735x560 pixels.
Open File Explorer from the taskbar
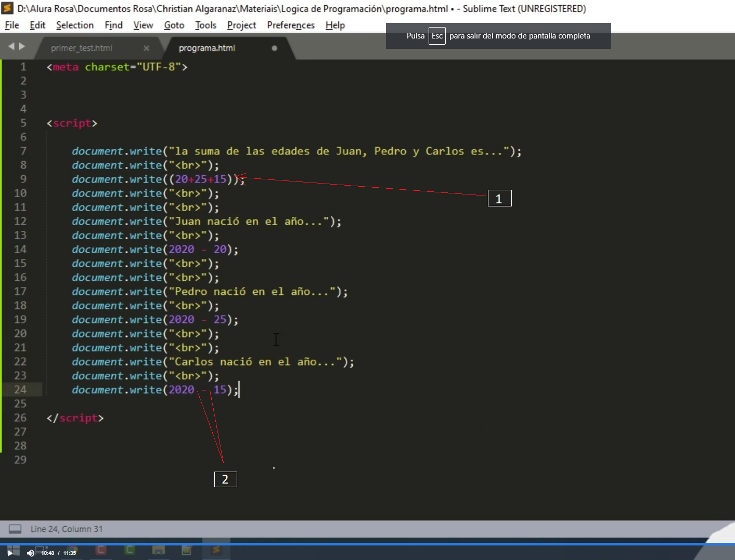[159, 550]
